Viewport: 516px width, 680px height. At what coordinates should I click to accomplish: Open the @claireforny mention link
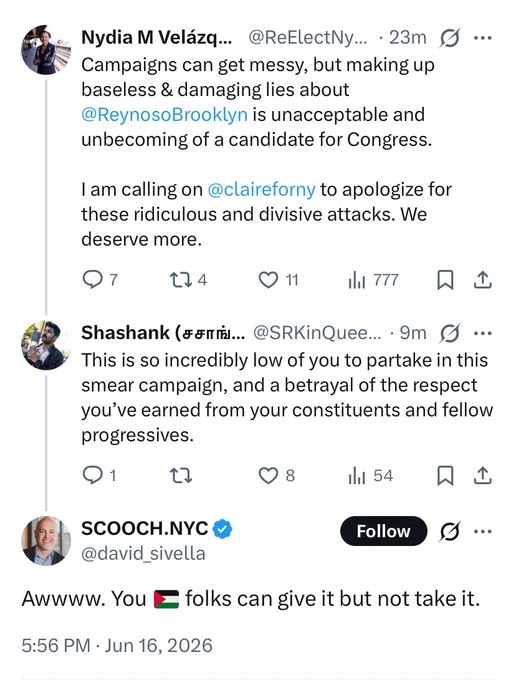click(x=262, y=190)
